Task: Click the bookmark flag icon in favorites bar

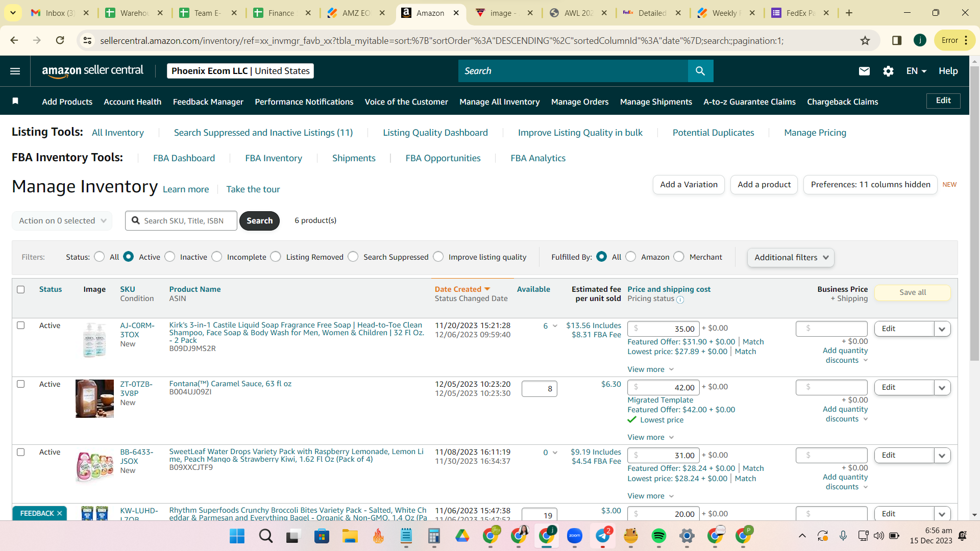Action: pyautogui.click(x=15, y=101)
